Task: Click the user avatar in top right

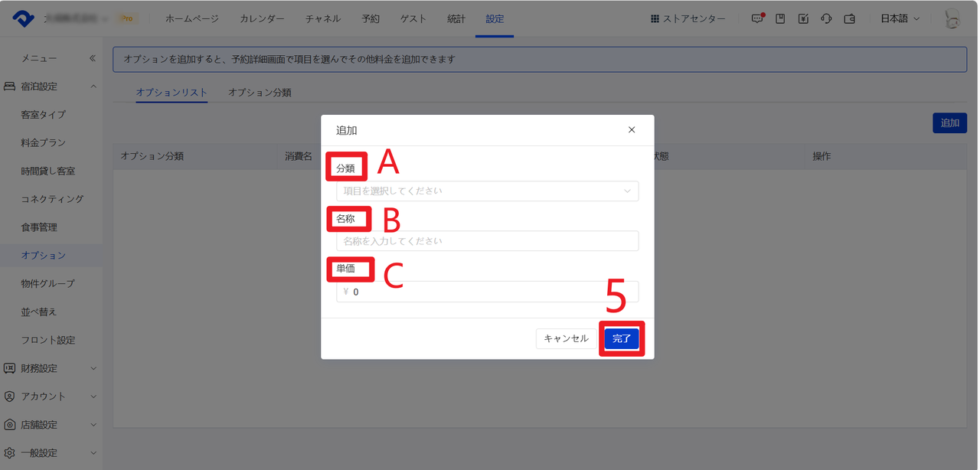Action: click(x=952, y=19)
